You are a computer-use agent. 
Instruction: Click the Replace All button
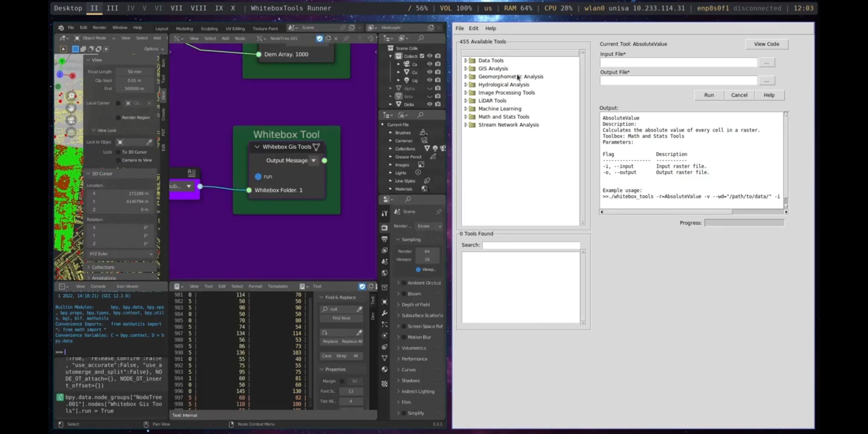click(352, 342)
